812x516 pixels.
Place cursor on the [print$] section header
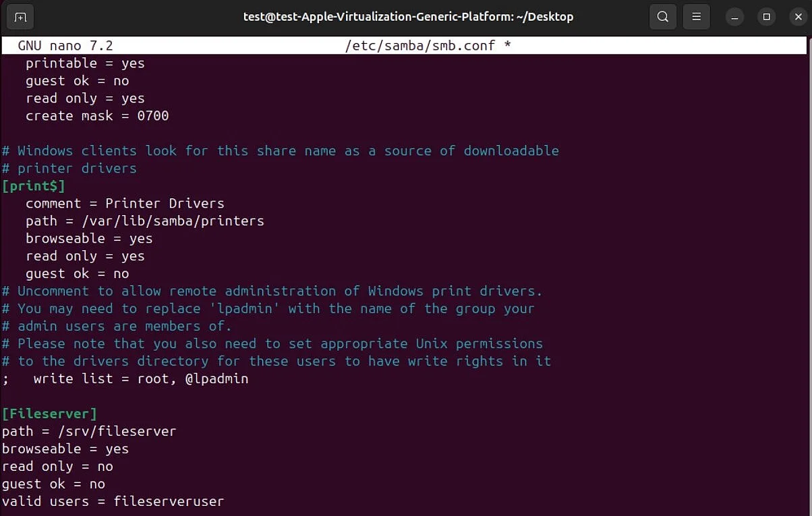[x=34, y=185]
